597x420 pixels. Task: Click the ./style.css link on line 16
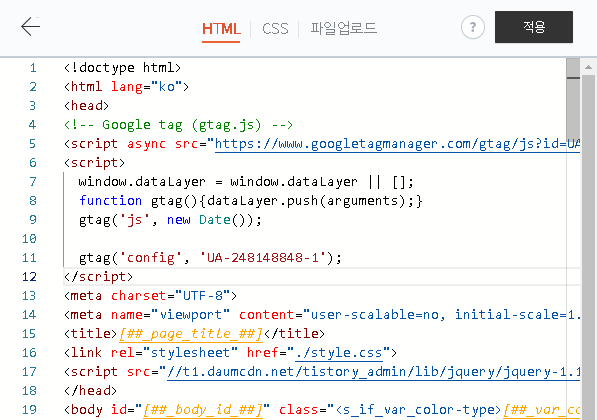[x=339, y=353]
